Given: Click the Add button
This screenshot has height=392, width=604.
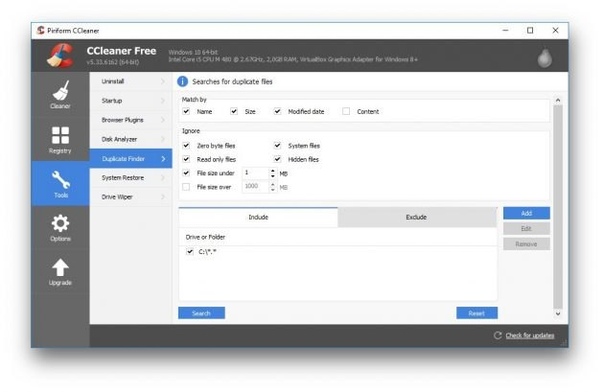Looking at the screenshot, I should click(526, 213).
